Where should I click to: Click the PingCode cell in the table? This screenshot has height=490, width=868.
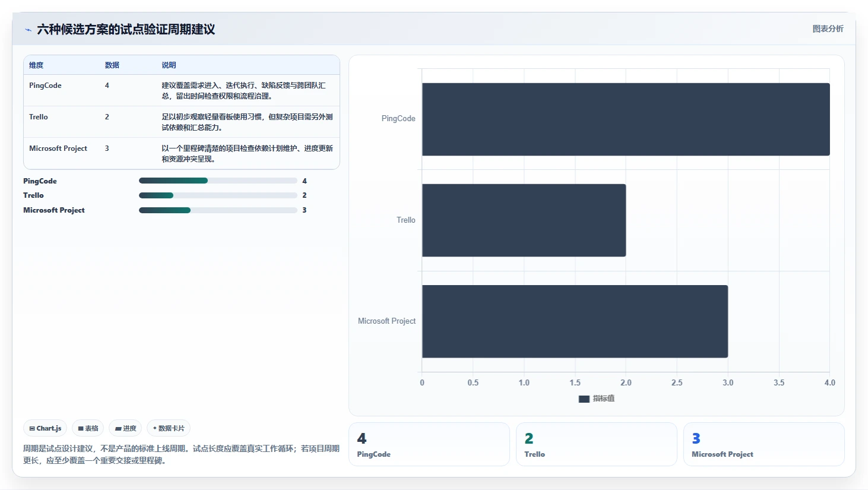(x=45, y=86)
